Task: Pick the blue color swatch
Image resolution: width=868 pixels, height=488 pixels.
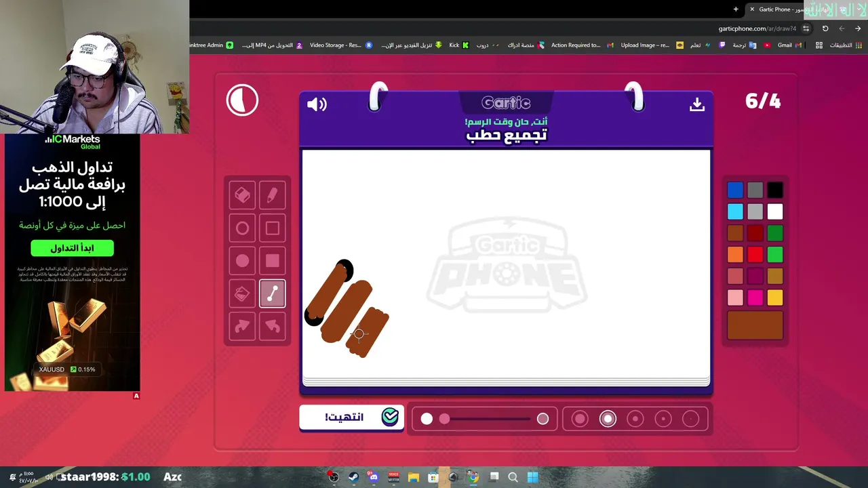Action: coord(735,190)
